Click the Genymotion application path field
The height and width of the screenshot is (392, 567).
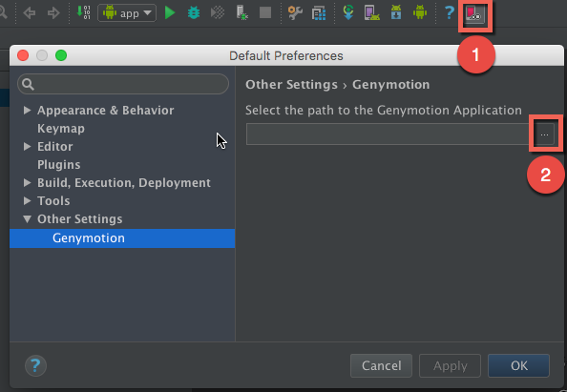[388, 134]
